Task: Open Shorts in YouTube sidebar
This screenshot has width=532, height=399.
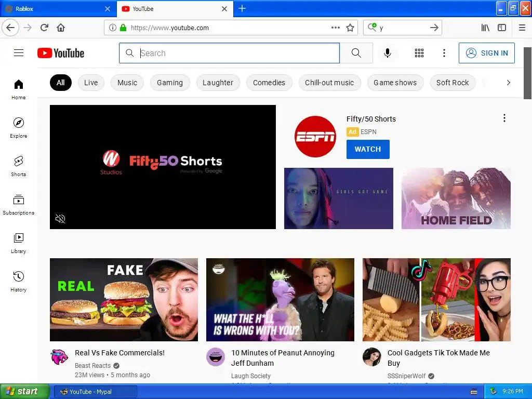Action: pyautogui.click(x=19, y=166)
